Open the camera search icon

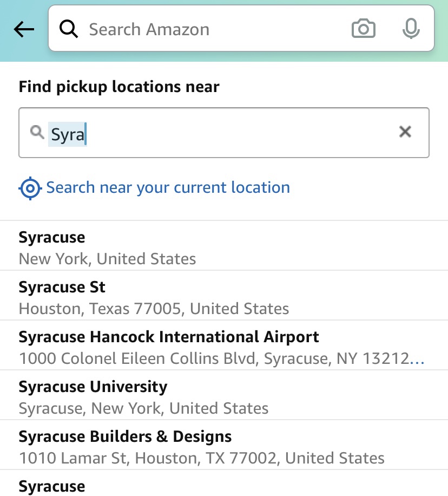pyautogui.click(x=363, y=29)
